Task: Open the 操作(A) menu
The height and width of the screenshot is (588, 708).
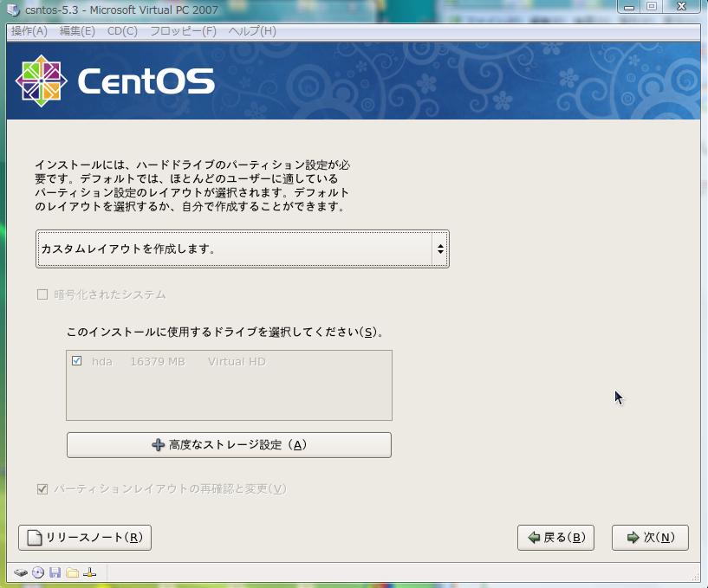Action: click(x=29, y=31)
